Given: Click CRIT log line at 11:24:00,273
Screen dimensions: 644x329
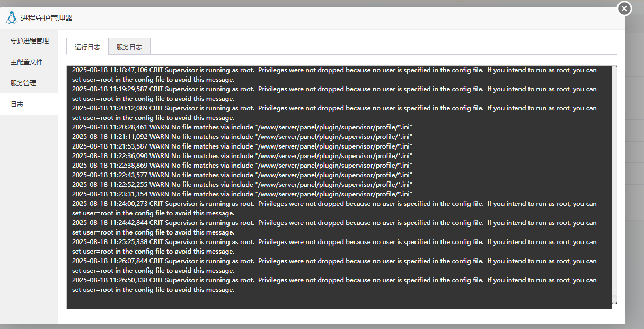Looking at the screenshot, I should pos(334,209).
